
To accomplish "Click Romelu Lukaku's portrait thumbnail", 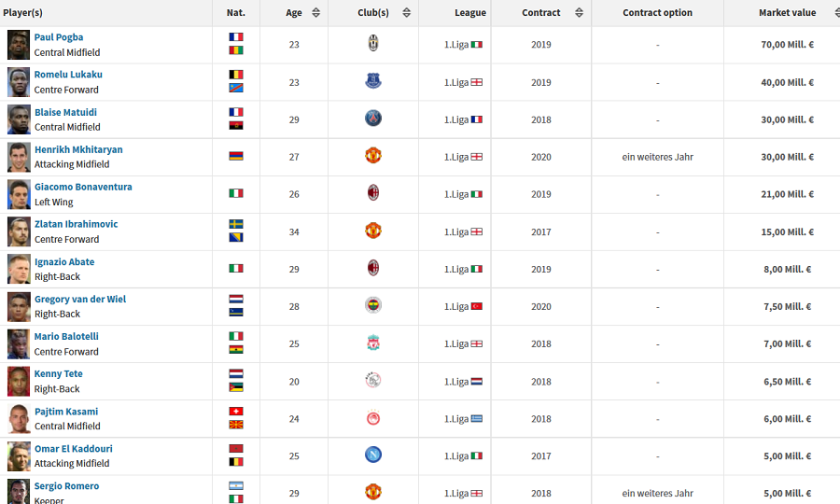I will point(19,82).
